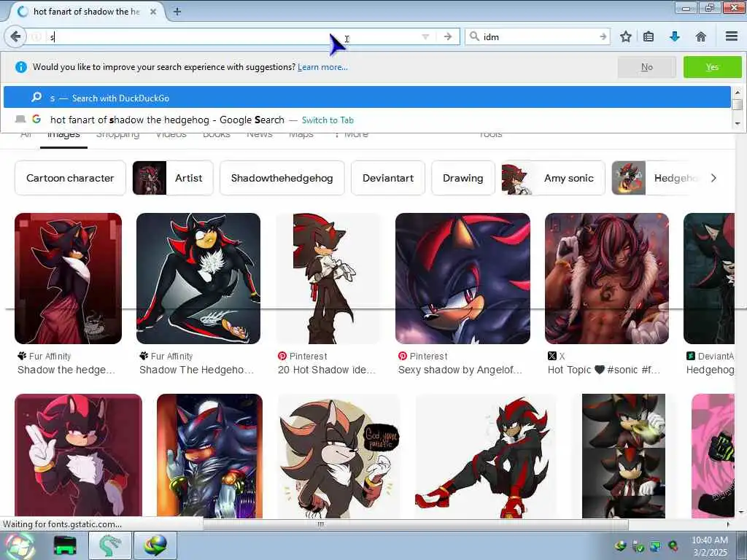Select the Shadowthehedgehog filter chip

tap(282, 178)
